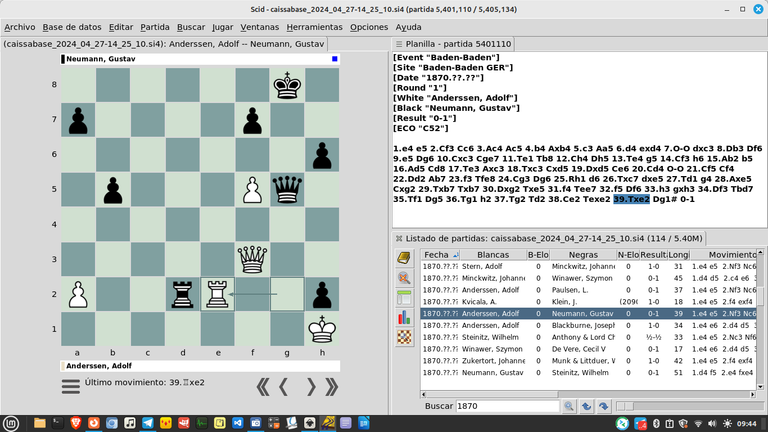This screenshot has height=432, width=768.
Task: Select the Stern, Adolf game row
Action: pos(588,266)
